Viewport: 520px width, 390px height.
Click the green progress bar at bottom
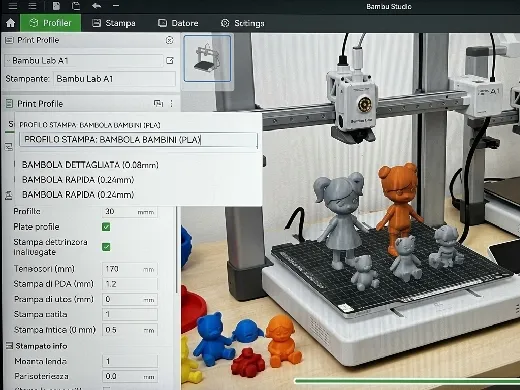(407, 381)
